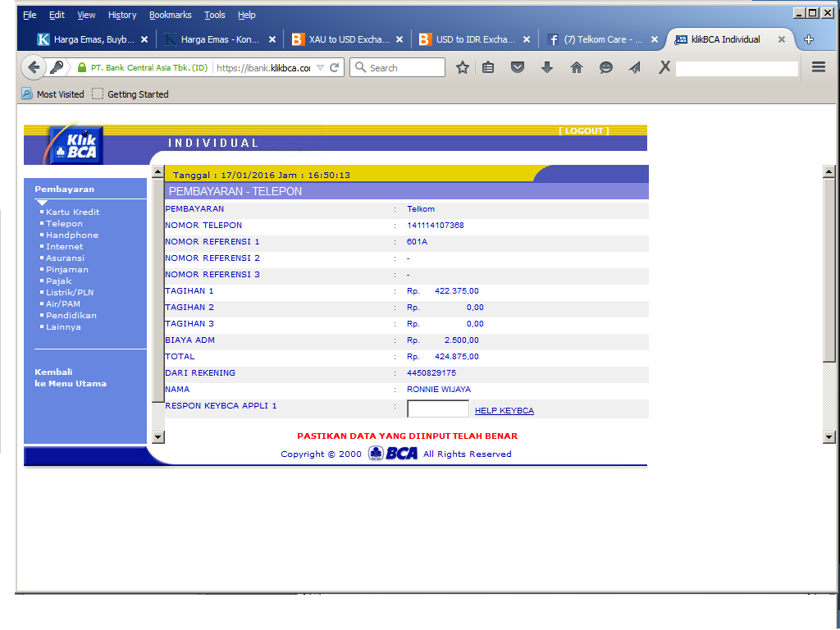Close the Harga Emas, Buyb... tab
This screenshot has width=840, height=630.
click(x=144, y=39)
